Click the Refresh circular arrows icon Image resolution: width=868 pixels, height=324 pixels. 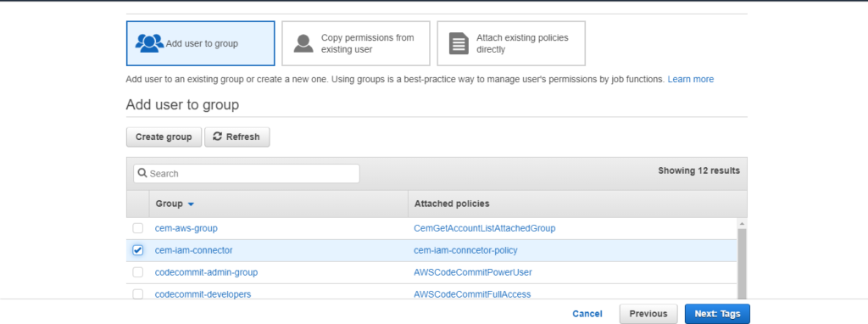(x=218, y=137)
